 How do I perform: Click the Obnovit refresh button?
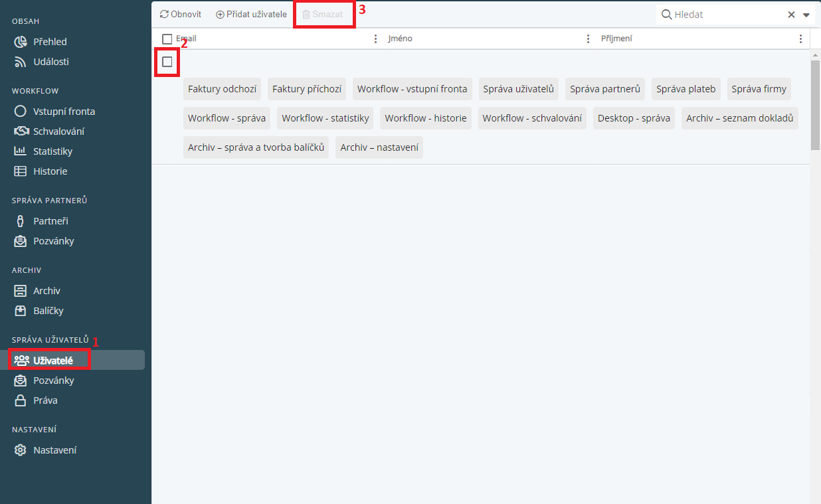(x=181, y=14)
